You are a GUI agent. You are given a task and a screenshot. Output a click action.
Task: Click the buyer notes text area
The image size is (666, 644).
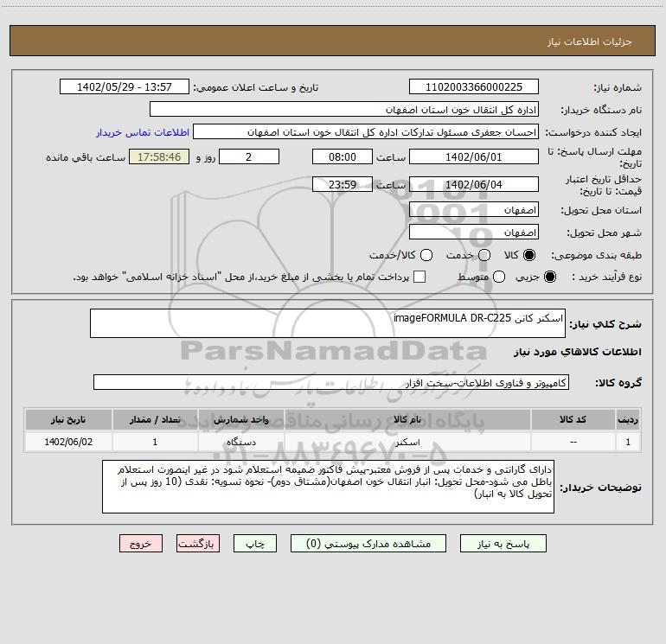point(328,487)
